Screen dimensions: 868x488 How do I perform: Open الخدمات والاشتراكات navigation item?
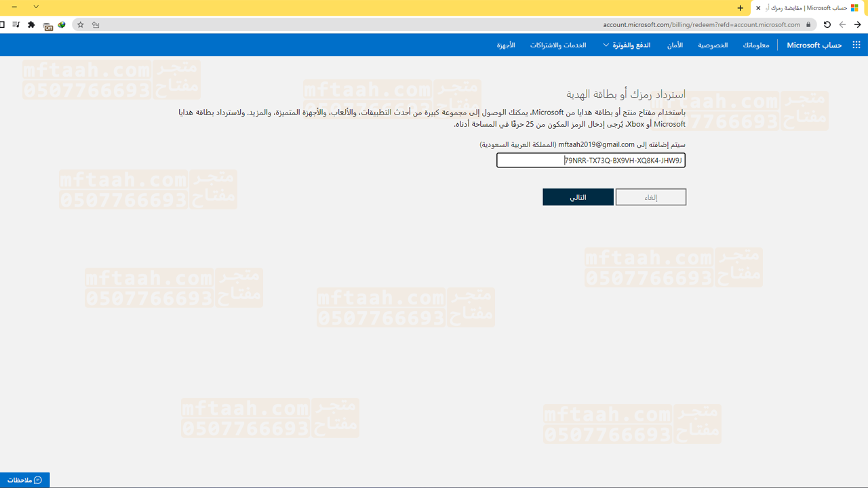[558, 45]
